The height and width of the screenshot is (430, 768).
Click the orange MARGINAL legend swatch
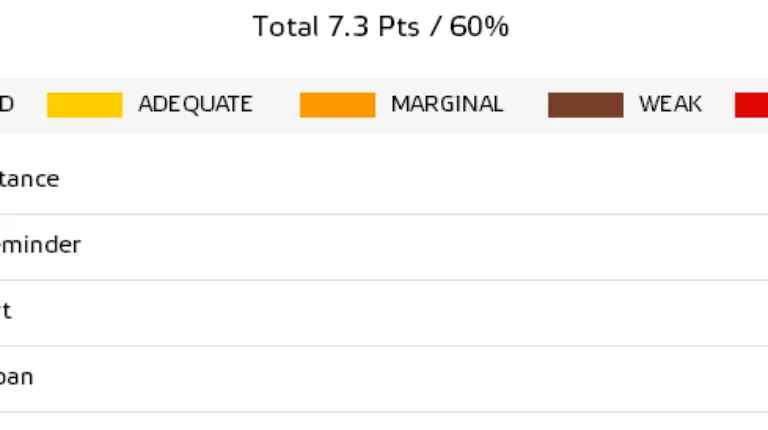pos(337,105)
